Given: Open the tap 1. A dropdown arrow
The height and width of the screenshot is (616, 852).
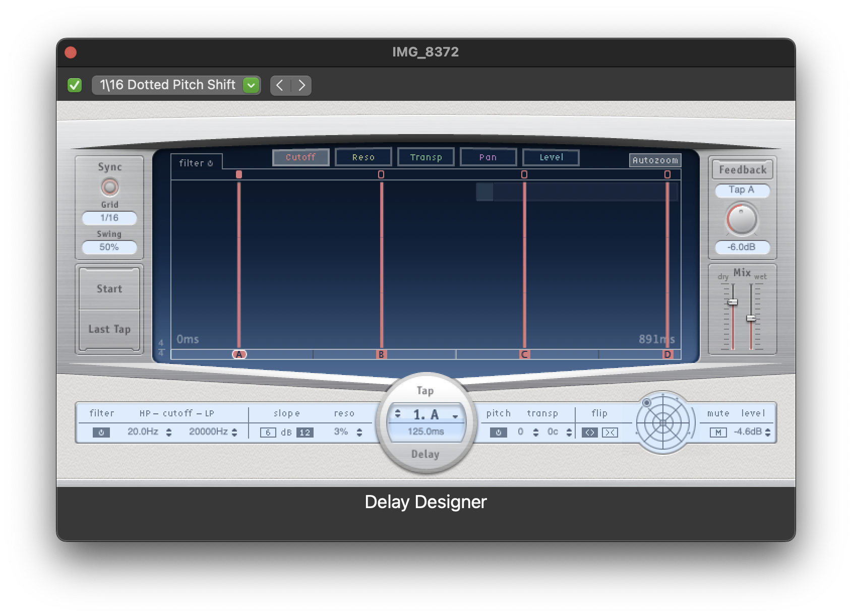Looking at the screenshot, I should click(455, 416).
